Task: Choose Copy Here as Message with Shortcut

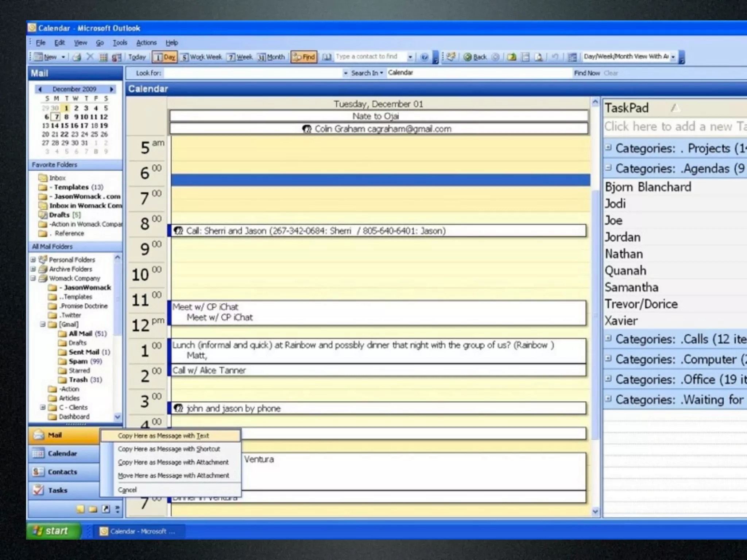Action: (169, 449)
